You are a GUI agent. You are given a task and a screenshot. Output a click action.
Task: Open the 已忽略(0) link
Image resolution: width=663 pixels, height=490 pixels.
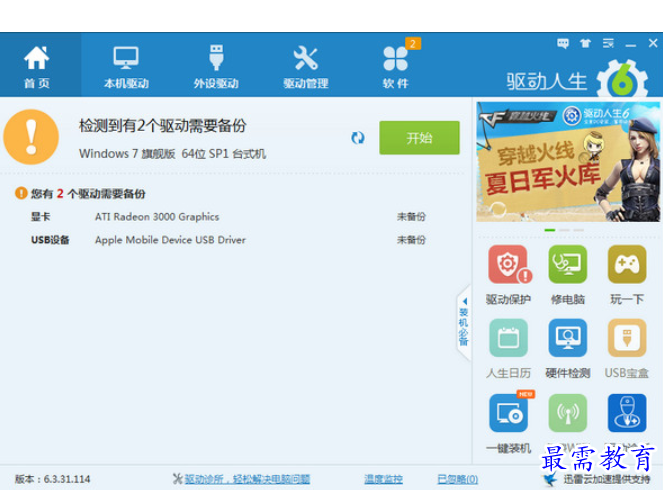pyautogui.click(x=458, y=479)
